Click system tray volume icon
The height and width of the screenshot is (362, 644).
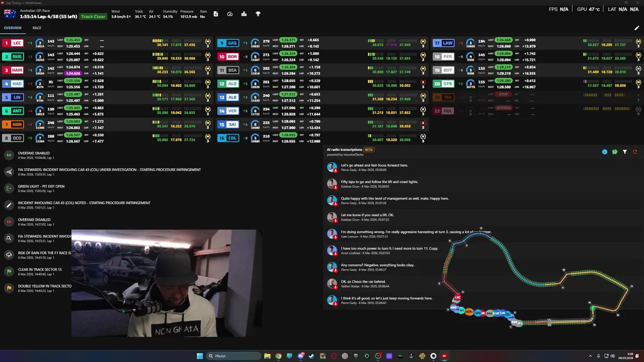coord(612,356)
